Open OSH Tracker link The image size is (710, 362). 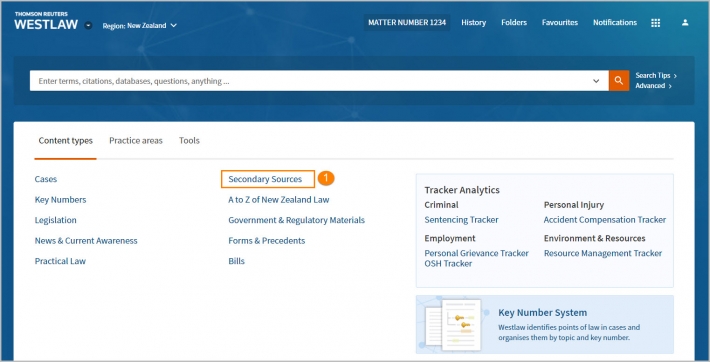tap(448, 264)
